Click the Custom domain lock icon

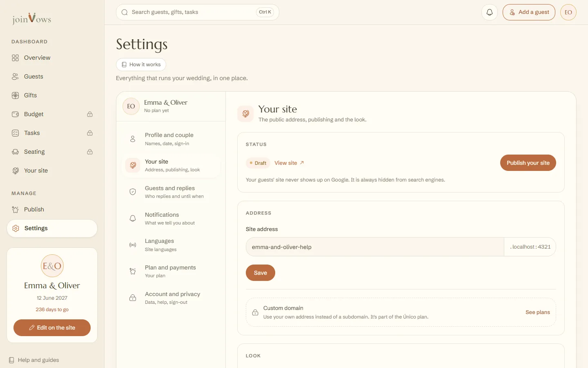255,312
